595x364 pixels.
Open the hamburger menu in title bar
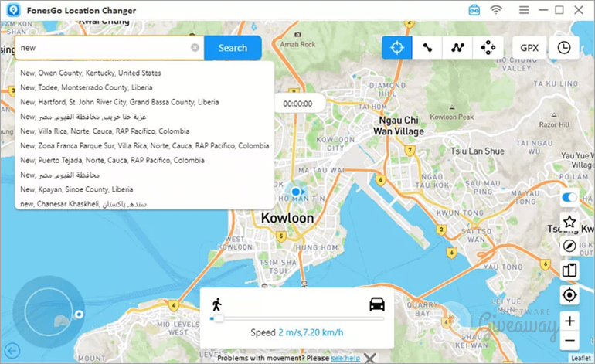click(524, 10)
